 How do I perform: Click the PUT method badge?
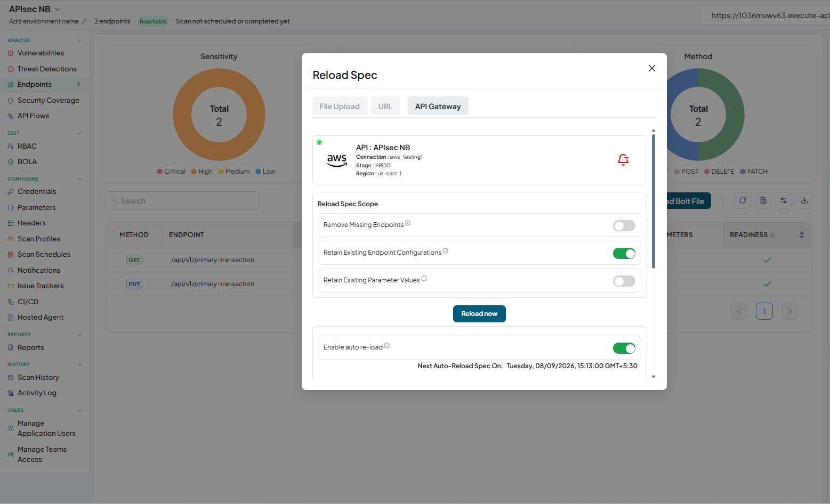(134, 284)
